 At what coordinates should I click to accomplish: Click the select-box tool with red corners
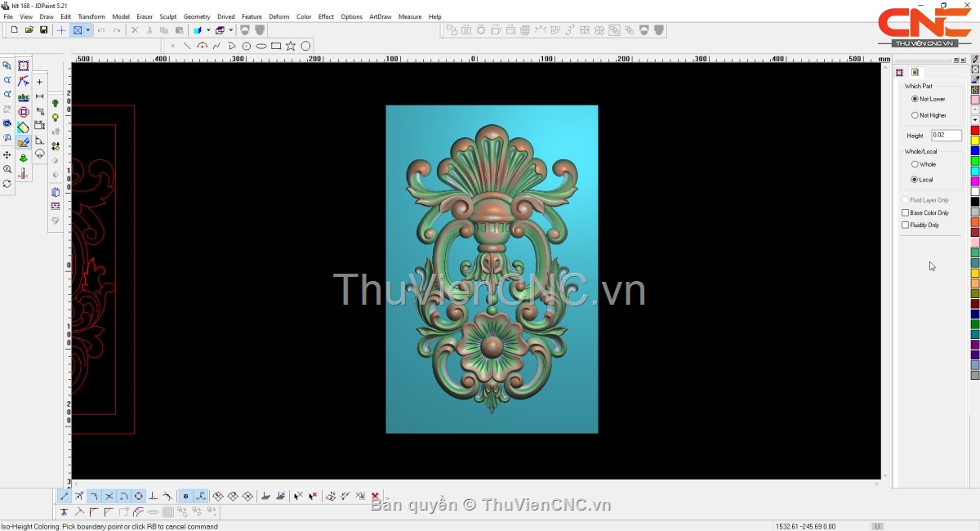coord(24,66)
